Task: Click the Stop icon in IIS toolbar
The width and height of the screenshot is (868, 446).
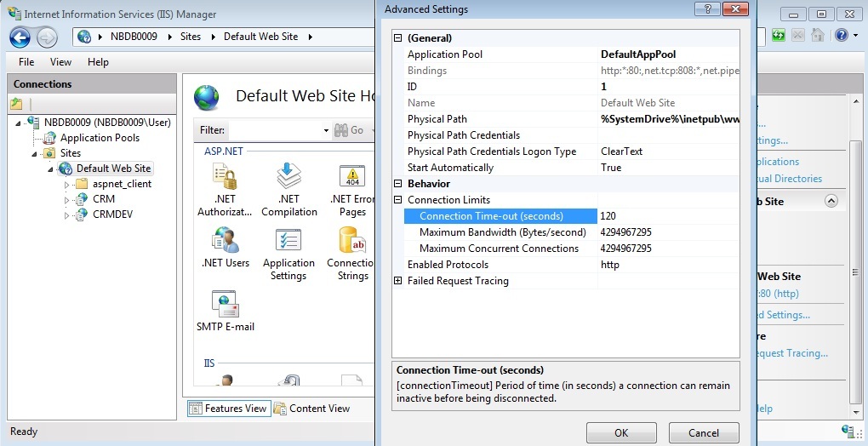Action: coord(797,36)
